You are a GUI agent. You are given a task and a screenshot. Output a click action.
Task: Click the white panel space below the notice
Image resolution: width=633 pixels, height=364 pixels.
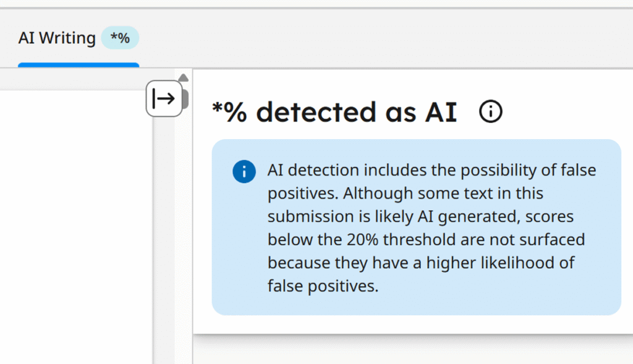pos(408,324)
